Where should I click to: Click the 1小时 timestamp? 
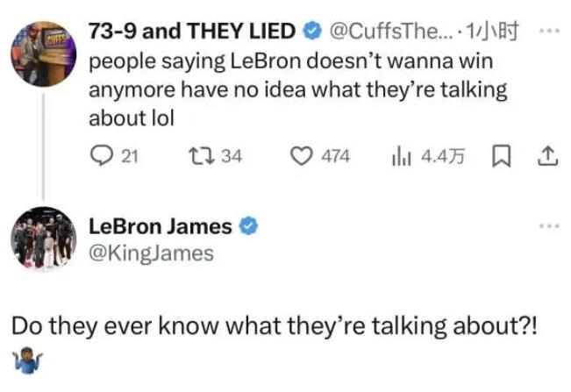click(x=496, y=32)
